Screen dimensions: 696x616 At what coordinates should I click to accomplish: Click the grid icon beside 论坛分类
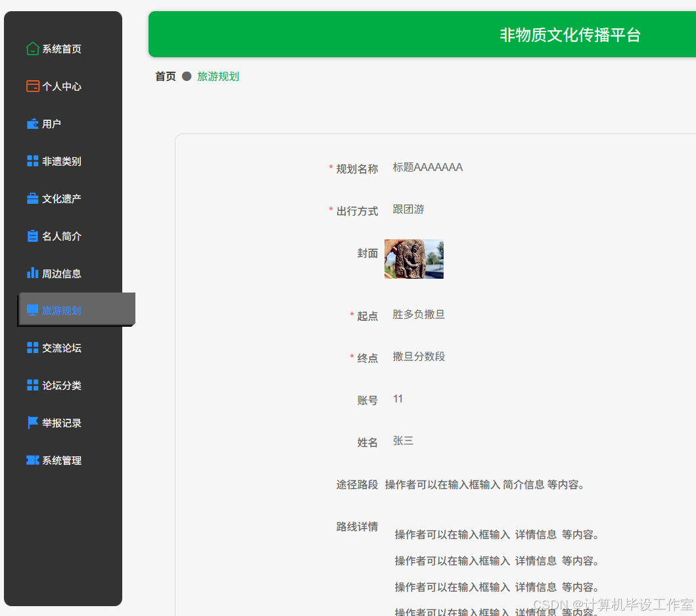click(x=32, y=385)
